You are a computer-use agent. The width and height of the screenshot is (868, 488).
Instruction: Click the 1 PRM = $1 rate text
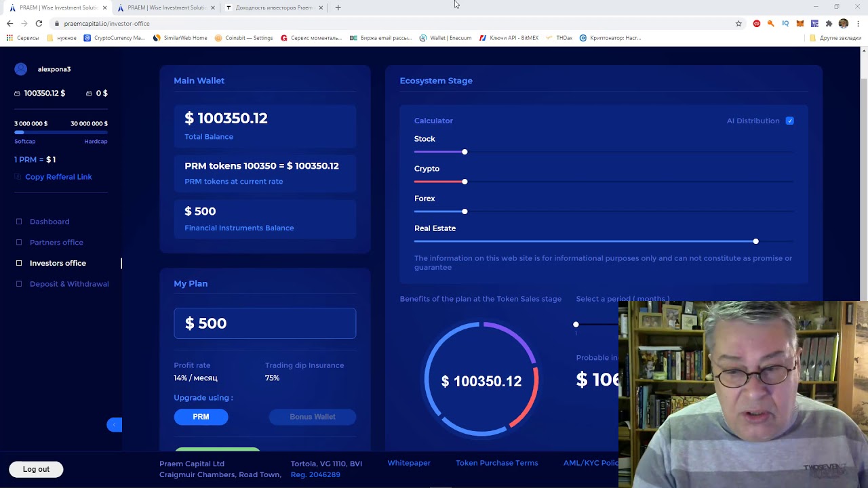tap(35, 159)
